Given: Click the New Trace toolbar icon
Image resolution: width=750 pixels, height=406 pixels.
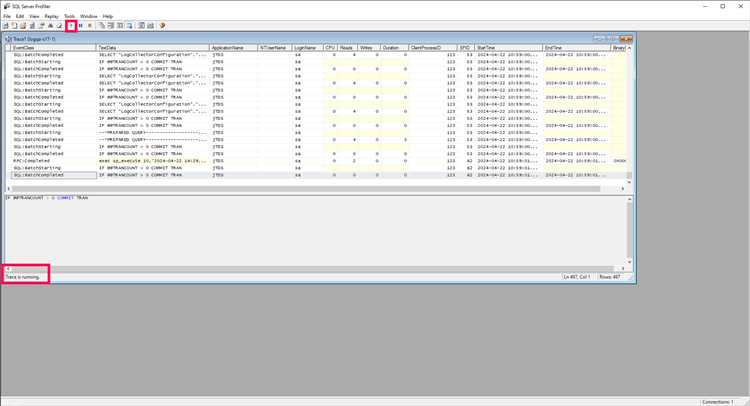Looking at the screenshot, I should (x=6, y=26).
